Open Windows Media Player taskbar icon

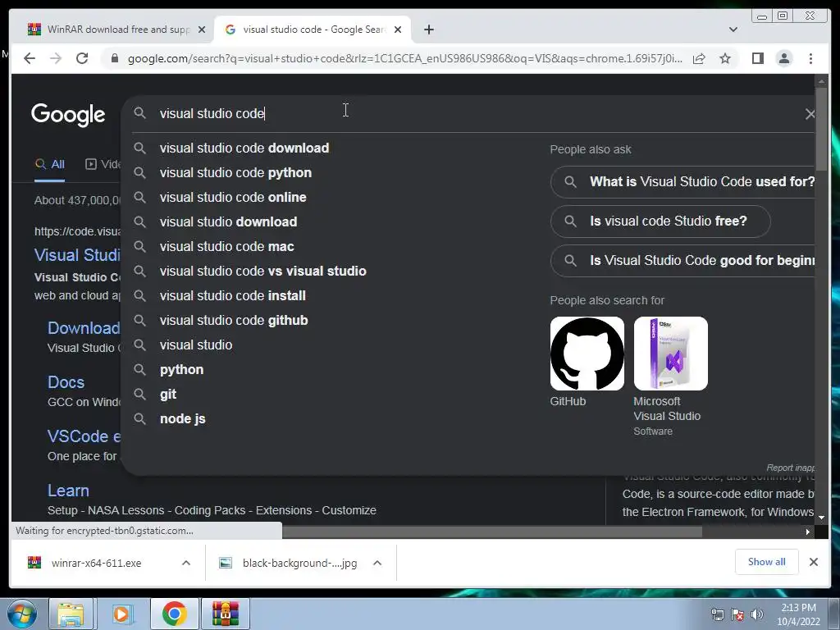tap(121, 614)
